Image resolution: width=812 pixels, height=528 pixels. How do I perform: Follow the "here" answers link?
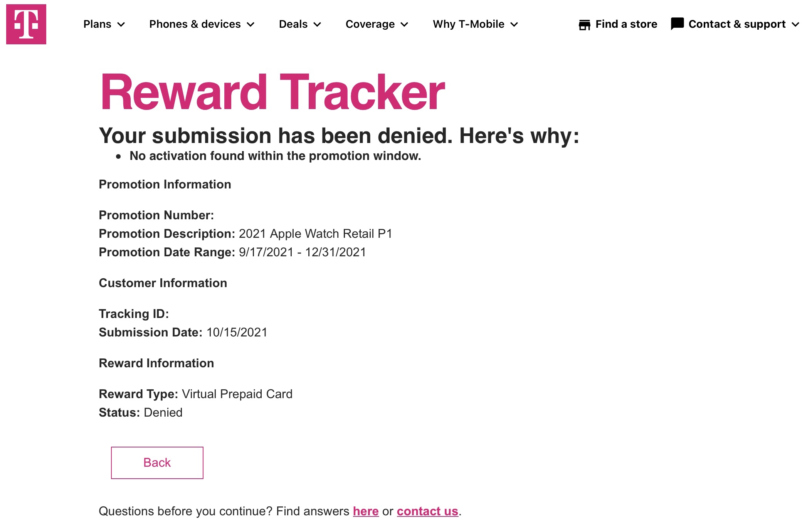coord(366,511)
